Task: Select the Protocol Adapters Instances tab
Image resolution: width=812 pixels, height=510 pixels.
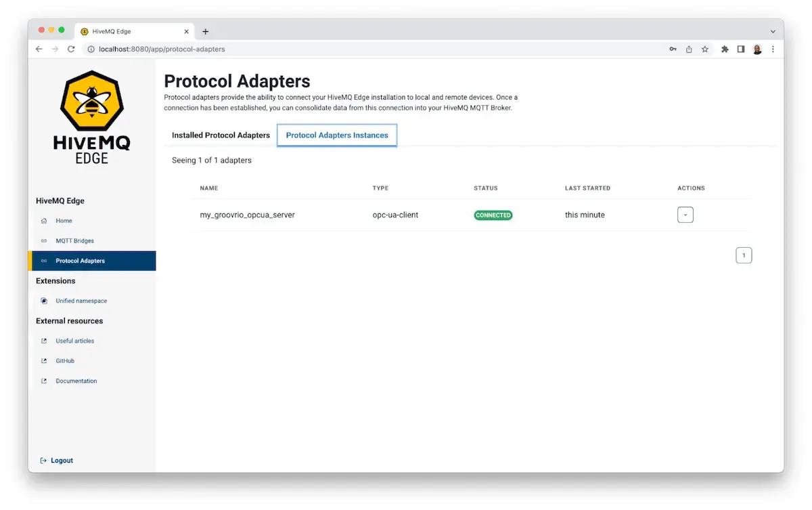Action: click(337, 135)
